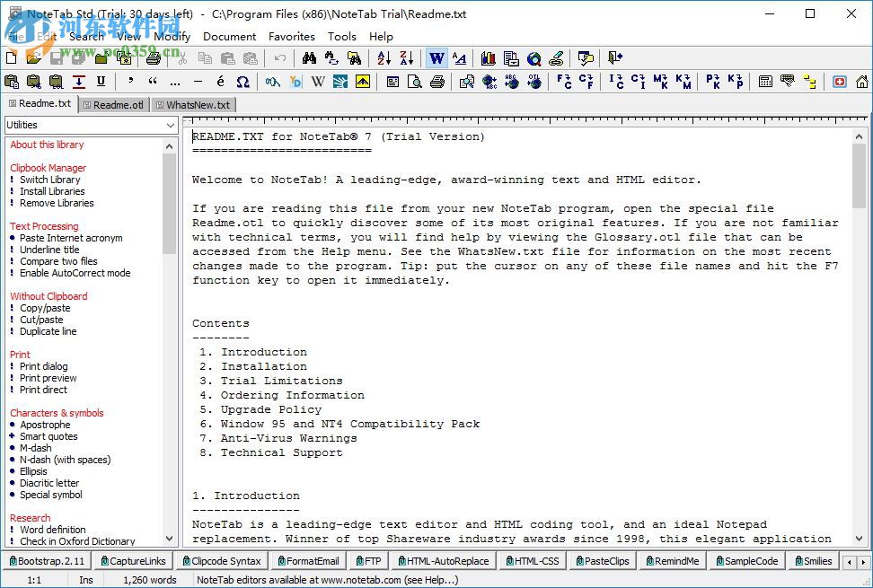This screenshot has height=588, width=873.
Task: Run the Duplicate line clip
Action: [x=48, y=331]
